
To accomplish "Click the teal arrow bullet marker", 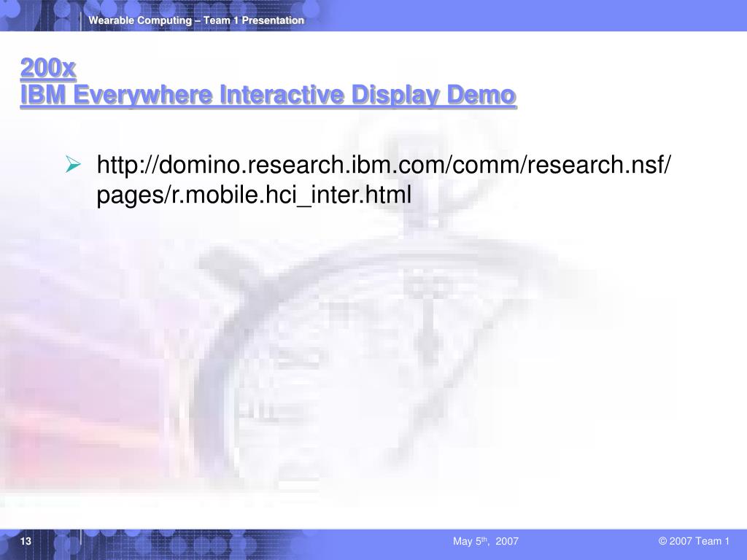I will point(74,164).
